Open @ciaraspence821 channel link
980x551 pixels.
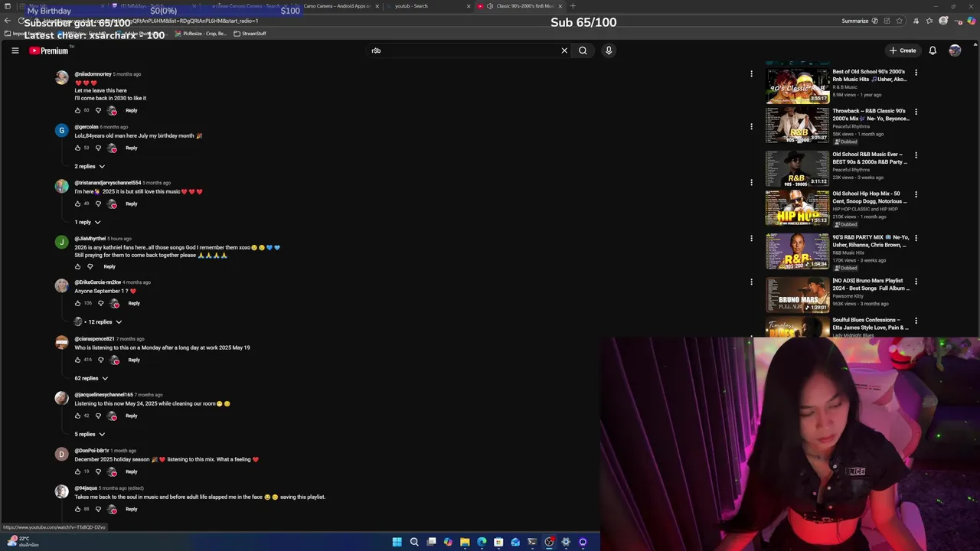[x=94, y=339]
